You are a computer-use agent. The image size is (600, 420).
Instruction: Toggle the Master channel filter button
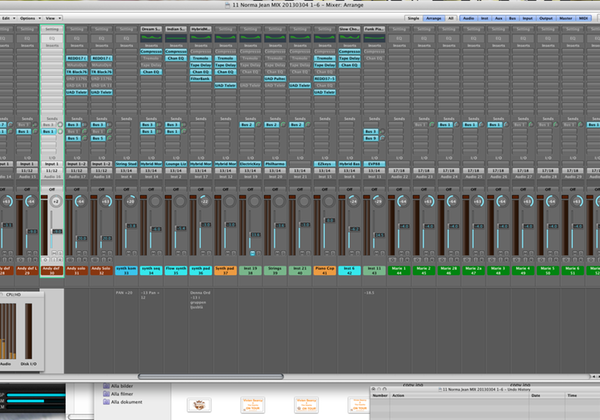click(x=566, y=18)
